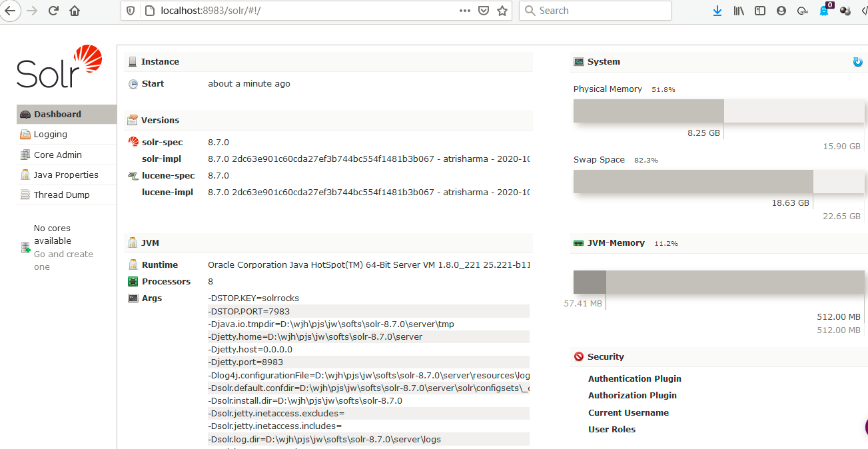
Task: Click the JVM-Memory chip icon
Action: [x=578, y=243]
